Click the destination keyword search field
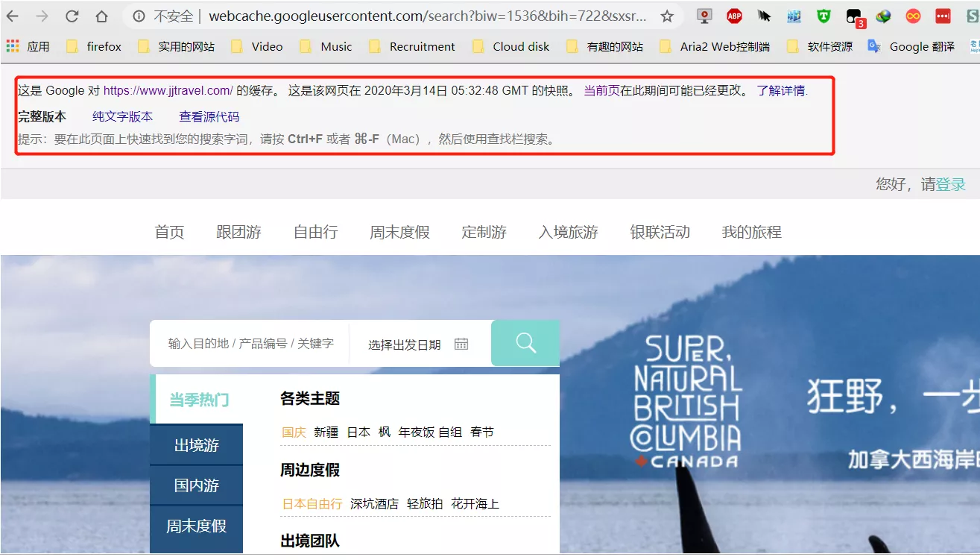This screenshot has width=980, height=560. (x=250, y=344)
